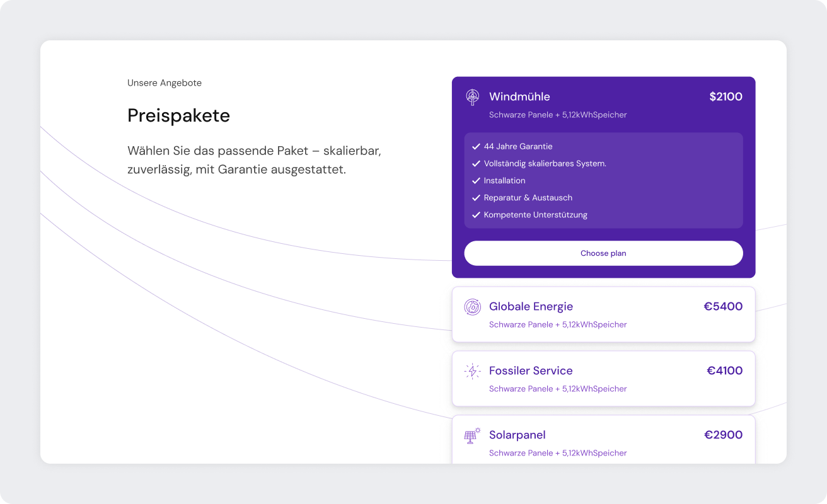The height and width of the screenshot is (504, 827).
Task: Click the Vollständig skalierbares System feature
Action: [x=545, y=164]
